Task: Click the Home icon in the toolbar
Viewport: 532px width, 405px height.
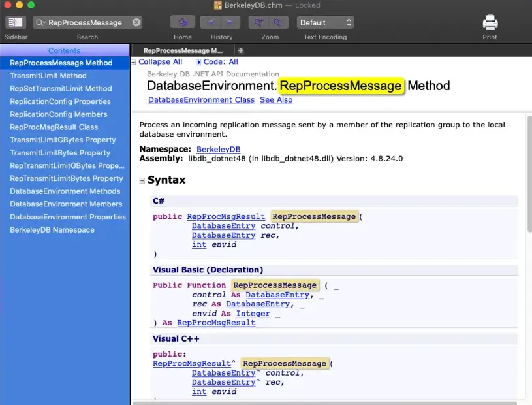Action: click(182, 22)
